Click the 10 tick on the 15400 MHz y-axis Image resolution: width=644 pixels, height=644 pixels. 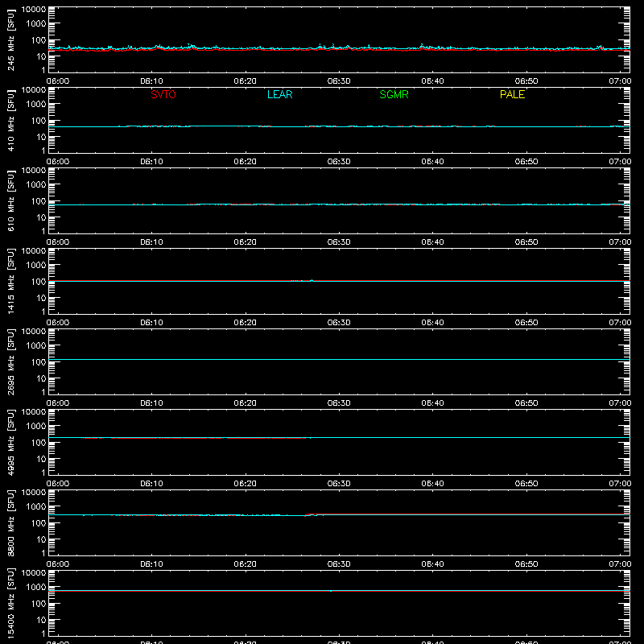tap(41, 620)
